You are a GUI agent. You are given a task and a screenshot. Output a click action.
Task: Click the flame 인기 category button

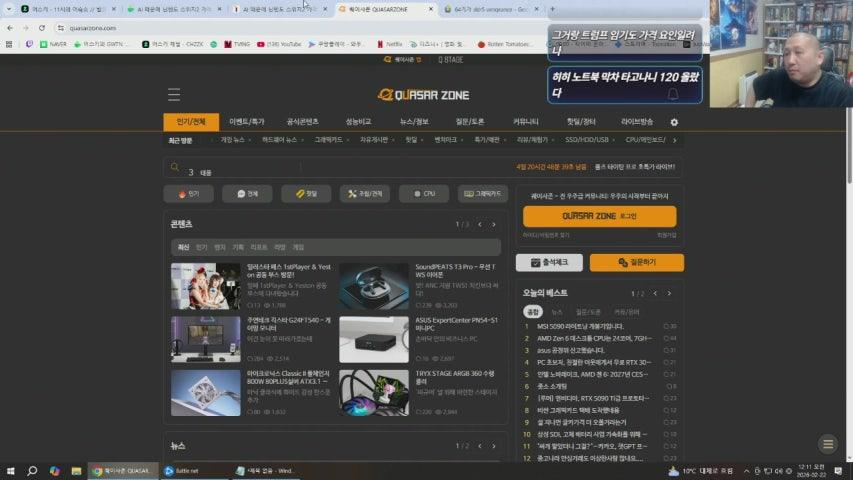(x=189, y=194)
